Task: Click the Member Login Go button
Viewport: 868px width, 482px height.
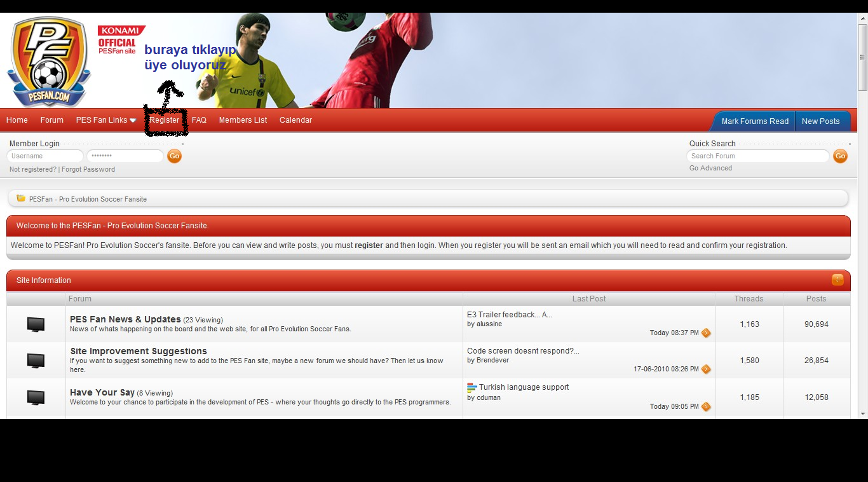Action: (x=174, y=156)
